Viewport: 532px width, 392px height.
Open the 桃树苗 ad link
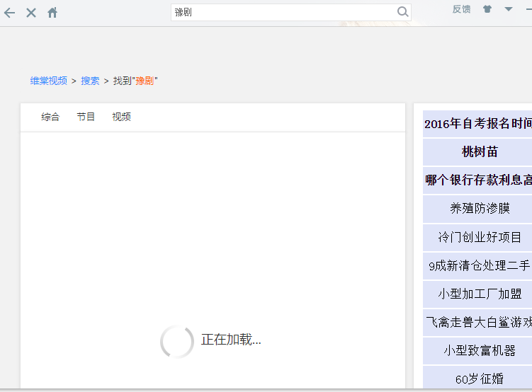480,152
